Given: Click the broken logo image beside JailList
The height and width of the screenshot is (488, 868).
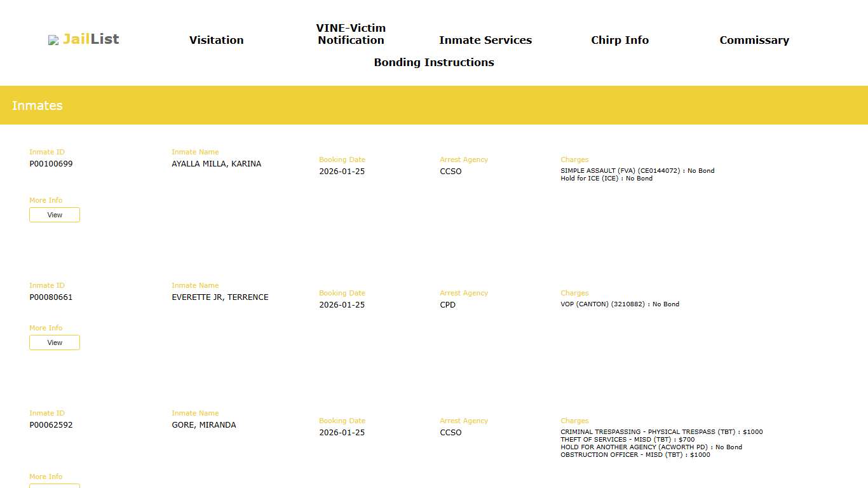Looking at the screenshot, I should tap(53, 40).
